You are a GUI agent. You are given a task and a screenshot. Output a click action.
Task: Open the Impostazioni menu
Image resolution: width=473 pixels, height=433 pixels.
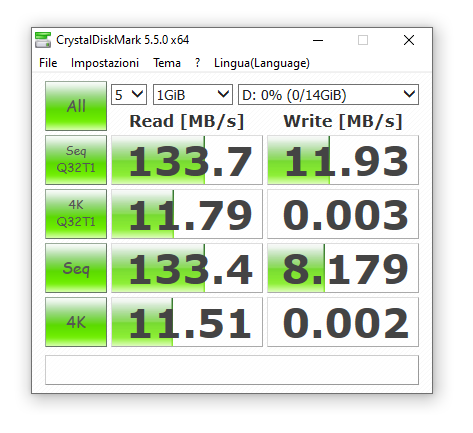pos(105,63)
